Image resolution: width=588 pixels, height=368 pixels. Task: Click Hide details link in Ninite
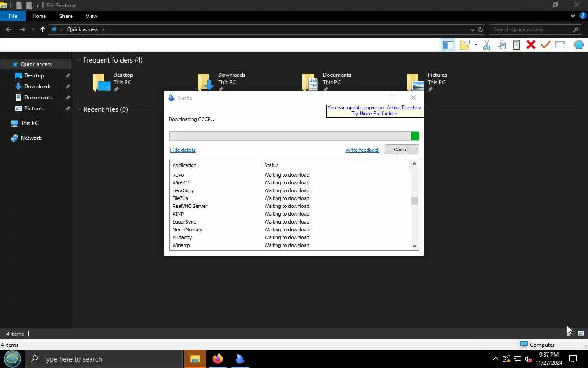click(x=183, y=150)
